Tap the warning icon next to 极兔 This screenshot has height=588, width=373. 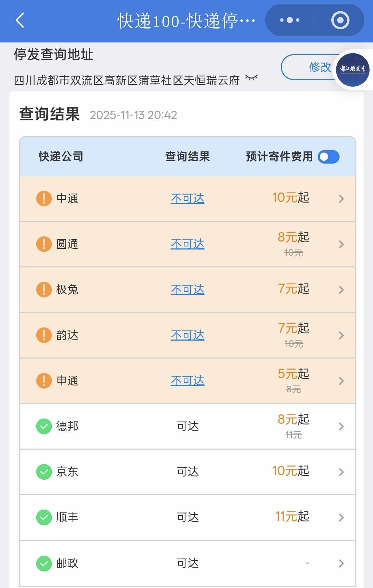[x=44, y=290]
